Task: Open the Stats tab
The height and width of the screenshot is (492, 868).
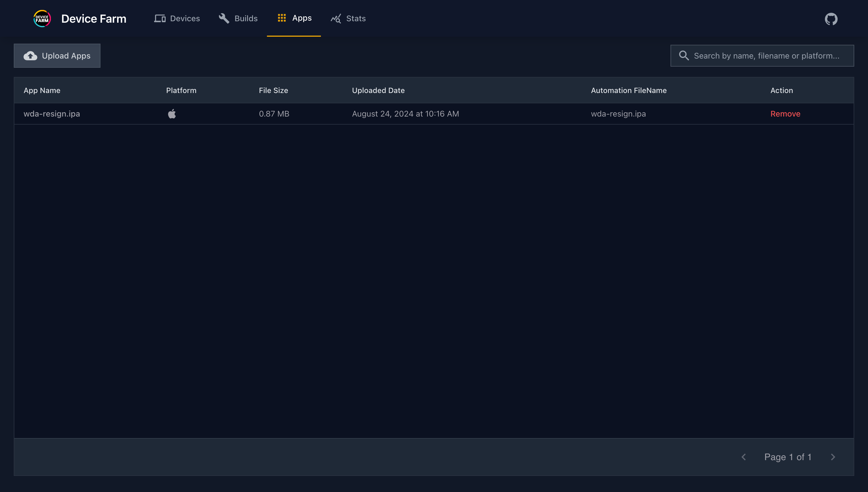Action: click(x=356, y=19)
